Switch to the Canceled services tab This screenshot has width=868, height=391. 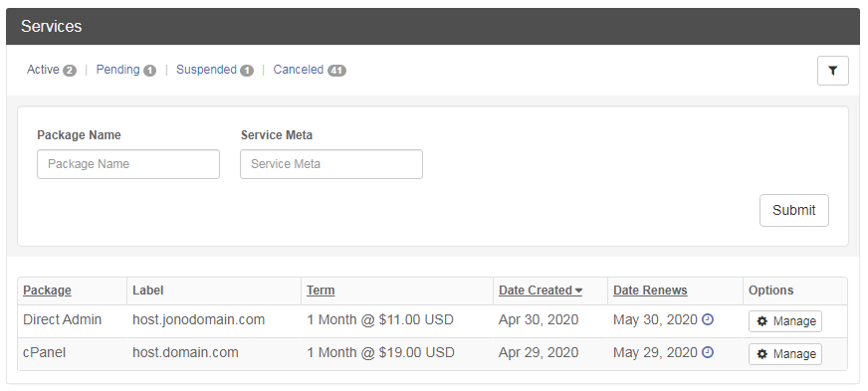tap(299, 70)
